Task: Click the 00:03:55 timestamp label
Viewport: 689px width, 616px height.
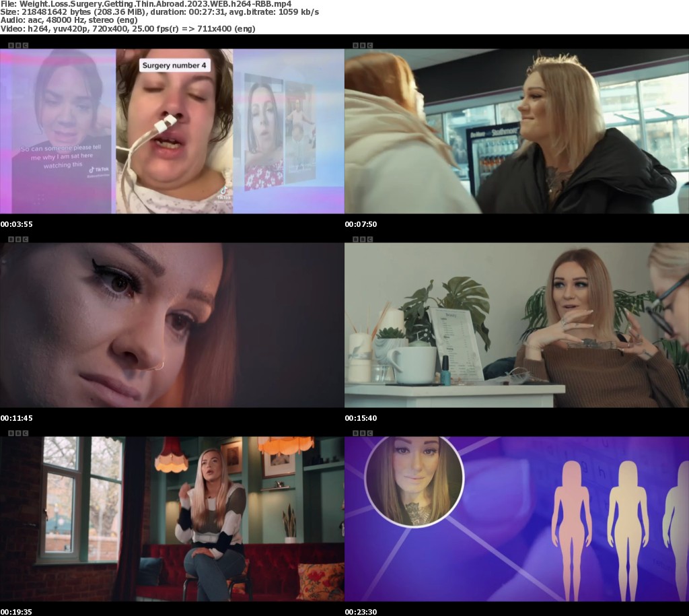Action: tap(16, 224)
